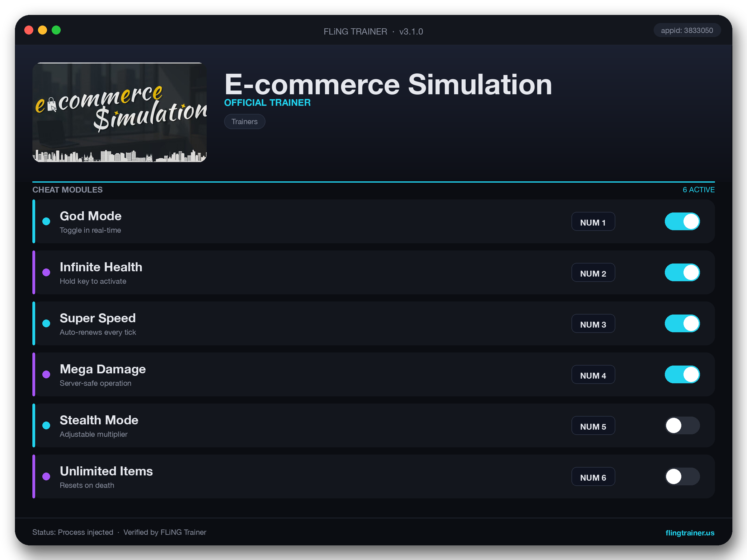Click the '6 ACTIVE' counter text
The width and height of the screenshot is (747, 560).
pyautogui.click(x=698, y=190)
